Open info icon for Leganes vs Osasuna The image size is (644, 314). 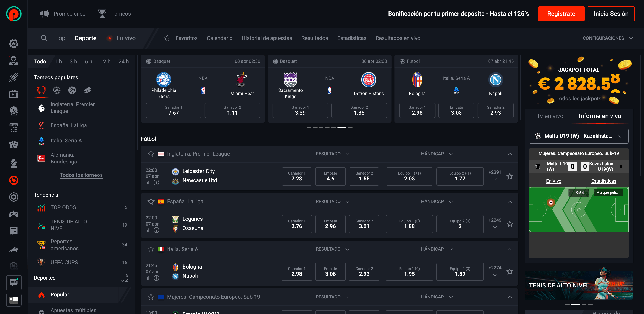pyautogui.click(x=157, y=230)
